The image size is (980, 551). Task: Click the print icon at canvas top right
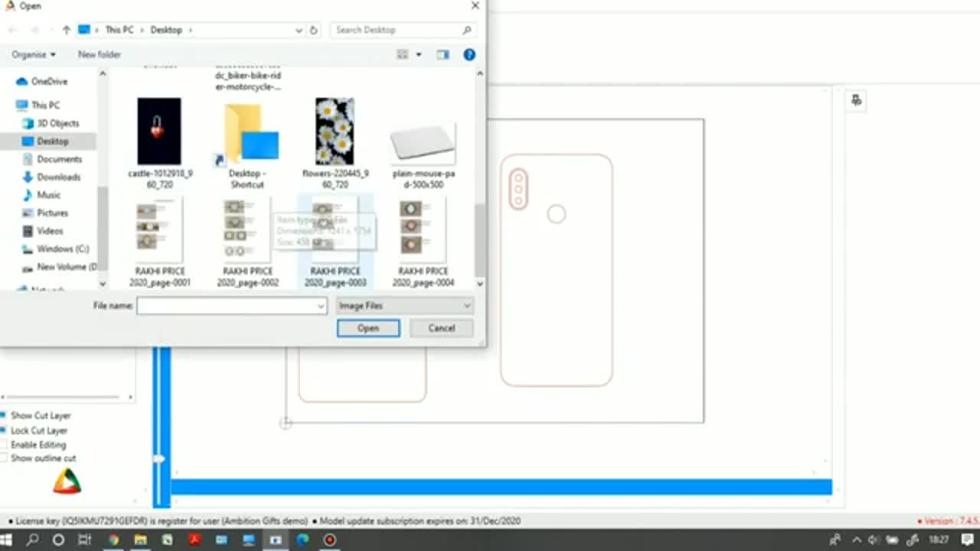coord(856,100)
